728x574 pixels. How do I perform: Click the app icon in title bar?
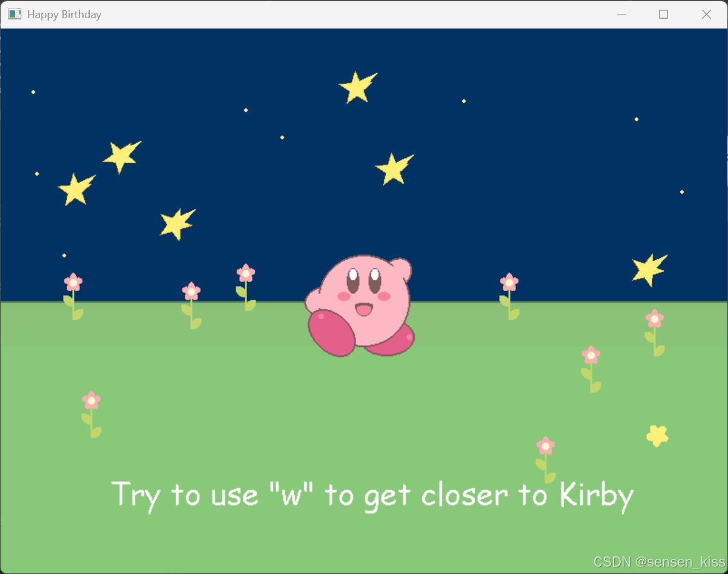pos(15,14)
